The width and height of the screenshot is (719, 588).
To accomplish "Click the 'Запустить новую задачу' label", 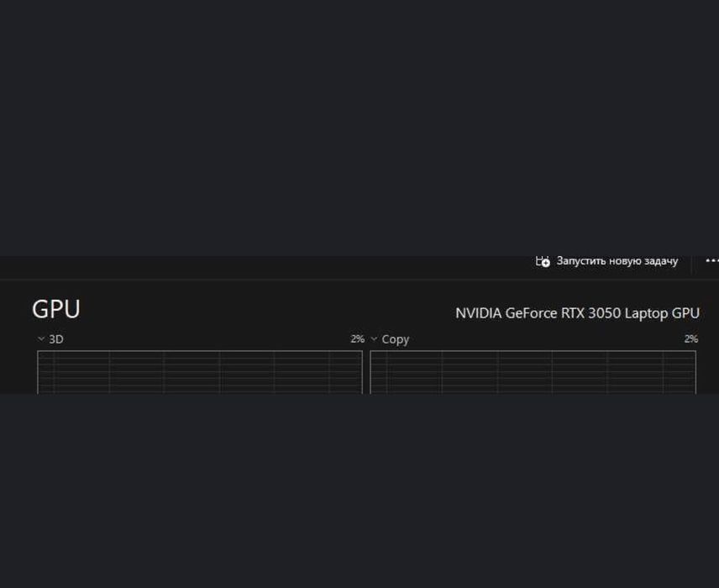I will pyautogui.click(x=617, y=261).
